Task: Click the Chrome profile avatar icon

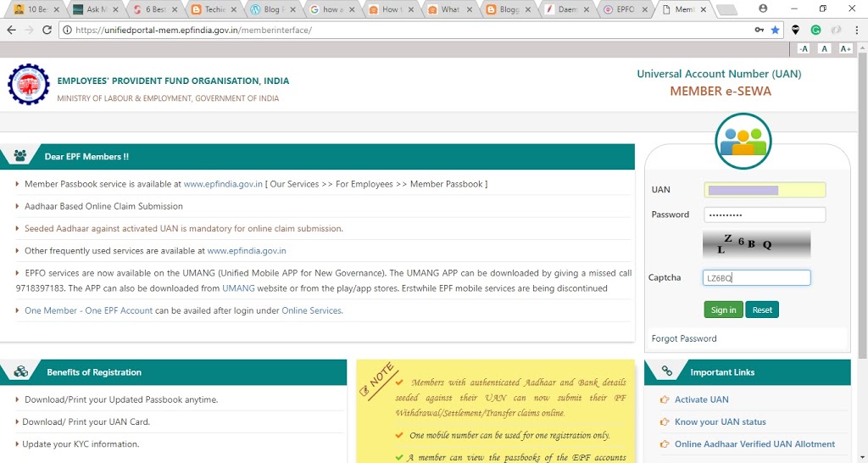Action: (763, 8)
